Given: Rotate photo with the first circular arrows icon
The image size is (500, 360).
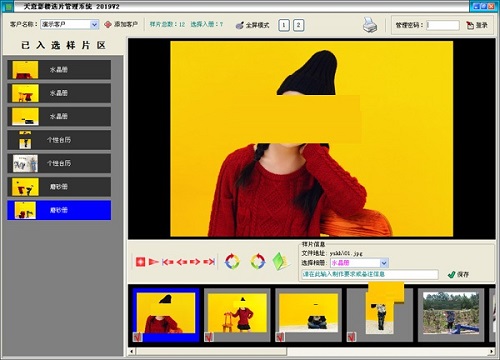Looking at the screenshot, I should (x=232, y=261).
